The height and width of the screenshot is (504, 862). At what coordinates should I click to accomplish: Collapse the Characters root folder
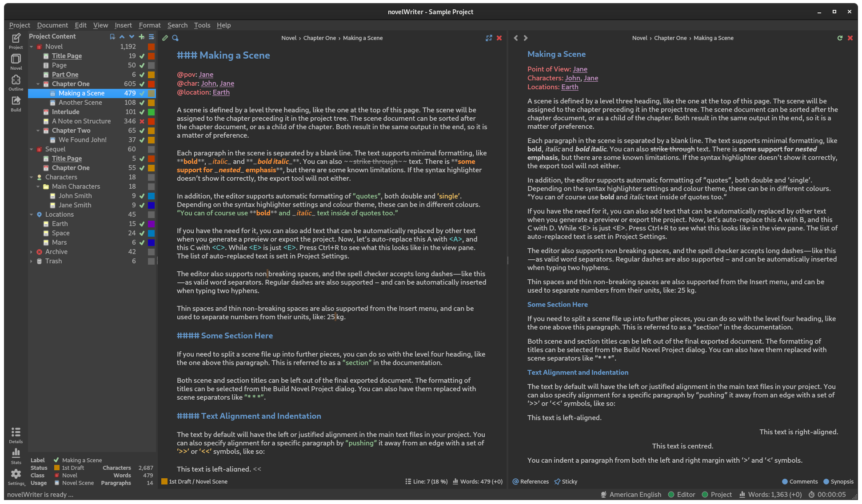point(32,177)
